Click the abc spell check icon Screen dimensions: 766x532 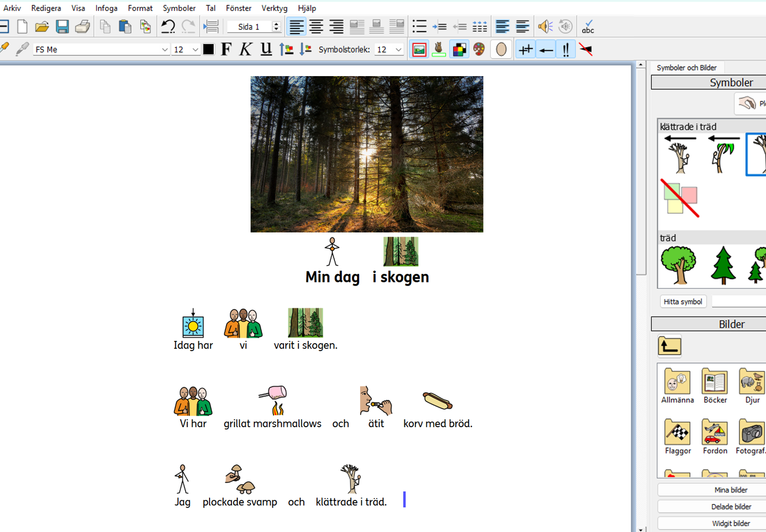[x=588, y=27]
